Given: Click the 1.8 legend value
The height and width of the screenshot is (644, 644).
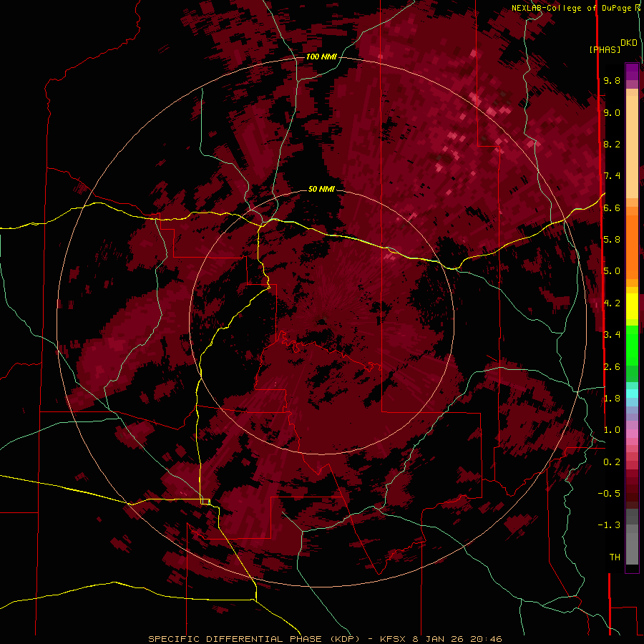Looking at the screenshot, I should tap(612, 399).
